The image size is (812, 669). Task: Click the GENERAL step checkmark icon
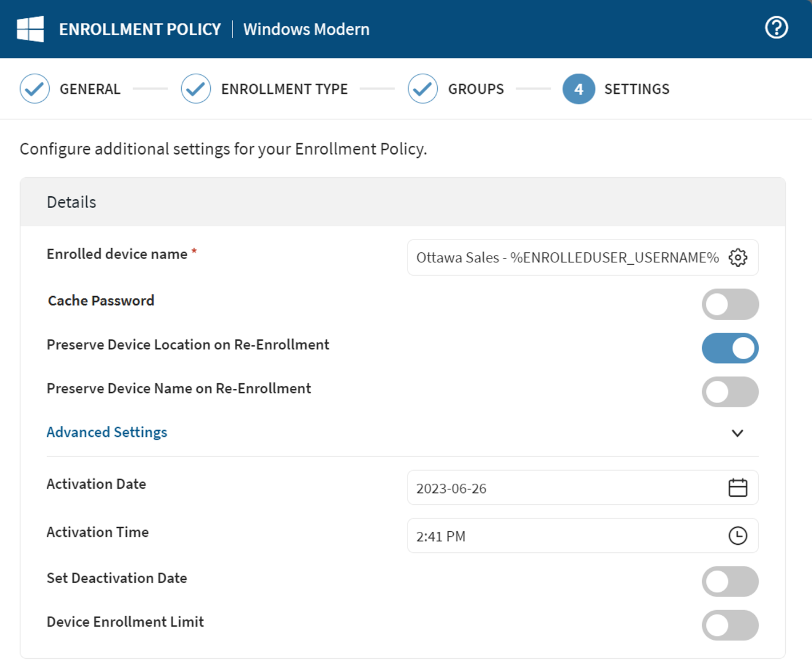(x=35, y=89)
